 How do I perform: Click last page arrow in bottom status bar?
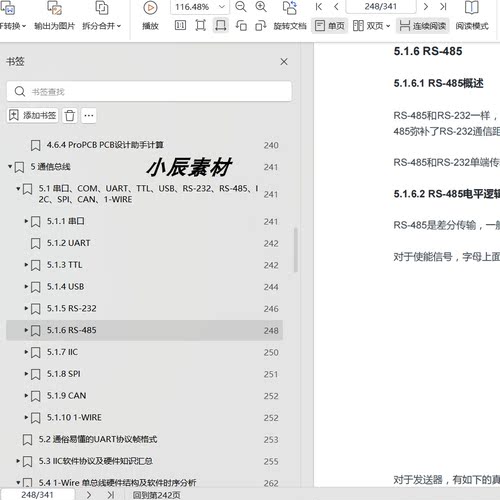point(111,495)
